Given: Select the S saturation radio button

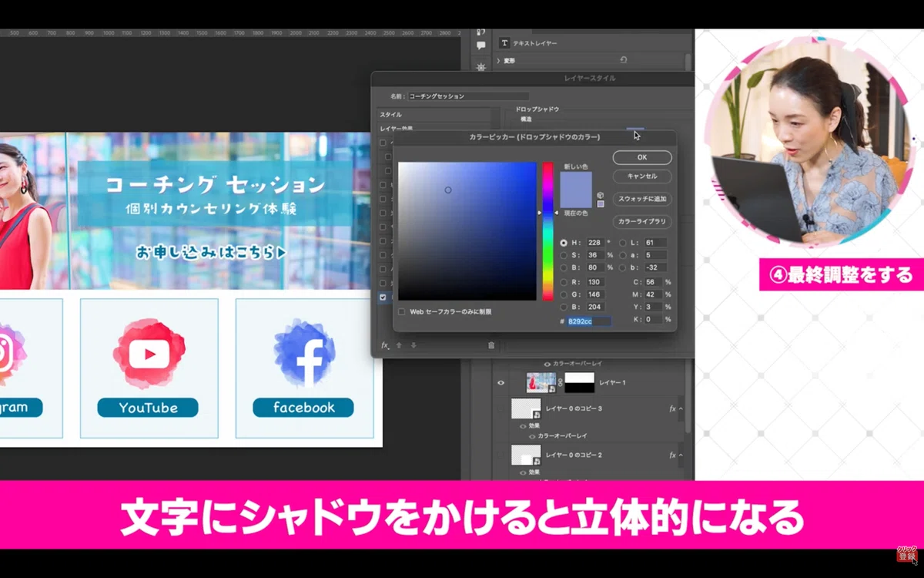Looking at the screenshot, I should coord(564,255).
